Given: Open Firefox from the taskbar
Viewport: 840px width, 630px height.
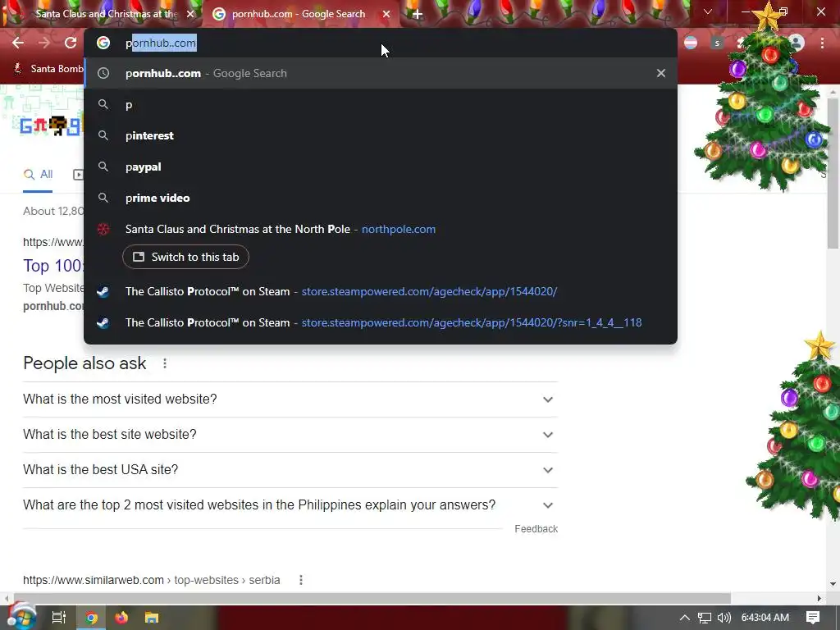Looking at the screenshot, I should [x=121, y=618].
